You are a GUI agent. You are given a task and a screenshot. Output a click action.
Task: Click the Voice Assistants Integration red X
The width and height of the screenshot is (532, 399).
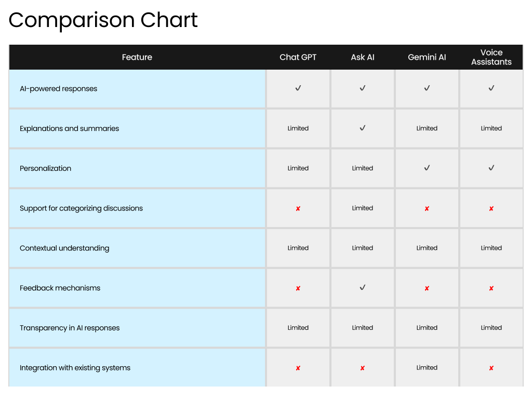pyautogui.click(x=491, y=368)
